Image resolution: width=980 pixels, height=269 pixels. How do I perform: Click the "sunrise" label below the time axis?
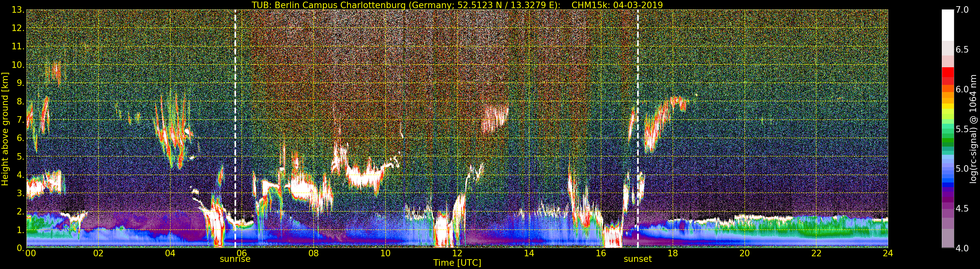235,259
